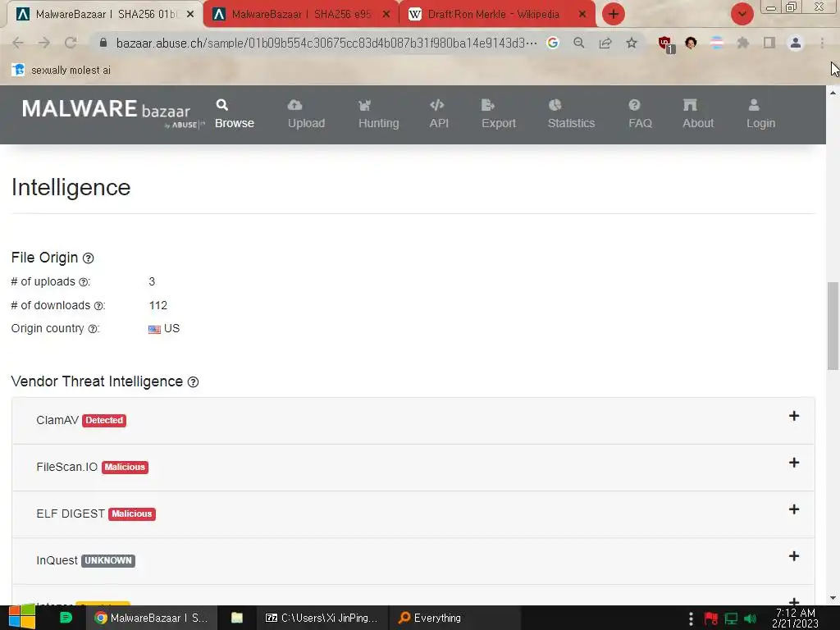840x630 pixels.
Task: Open the uBlock Origin extension icon
Action: click(x=666, y=44)
